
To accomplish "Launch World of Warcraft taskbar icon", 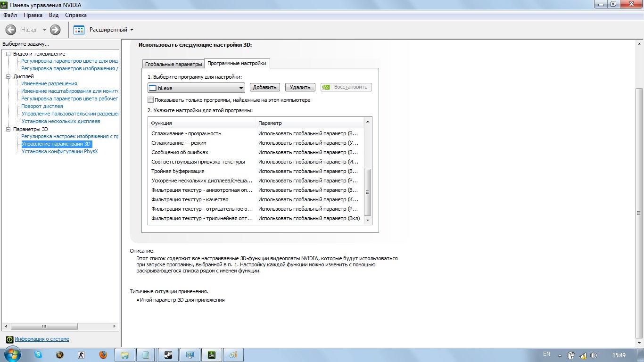I will pyautogui.click(x=60, y=355).
